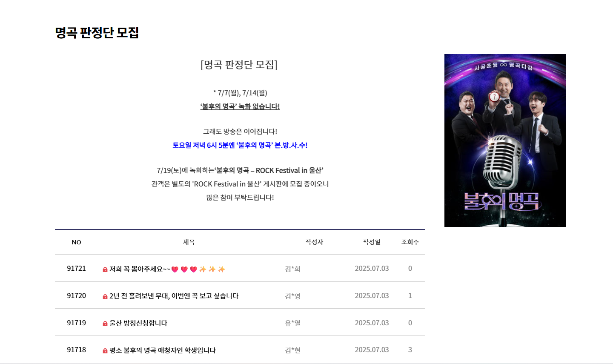Click the 작성자 column header
Image resolution: width=613 pixels, height=364 pixels.
pos(314,242)
